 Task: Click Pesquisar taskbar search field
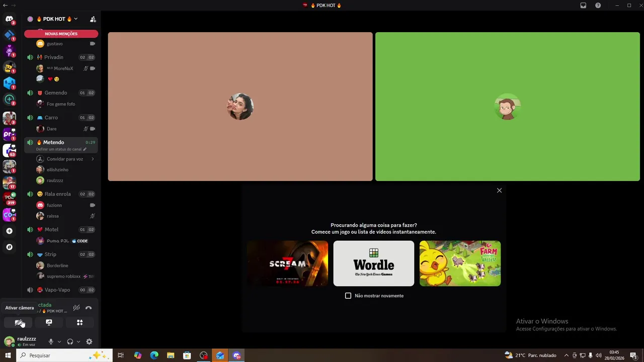point(64,355)
